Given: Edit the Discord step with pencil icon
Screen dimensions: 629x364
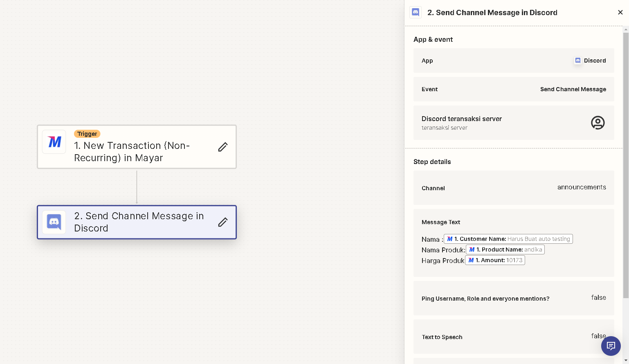Looking at the screenshot, I should tap(223, 222).
